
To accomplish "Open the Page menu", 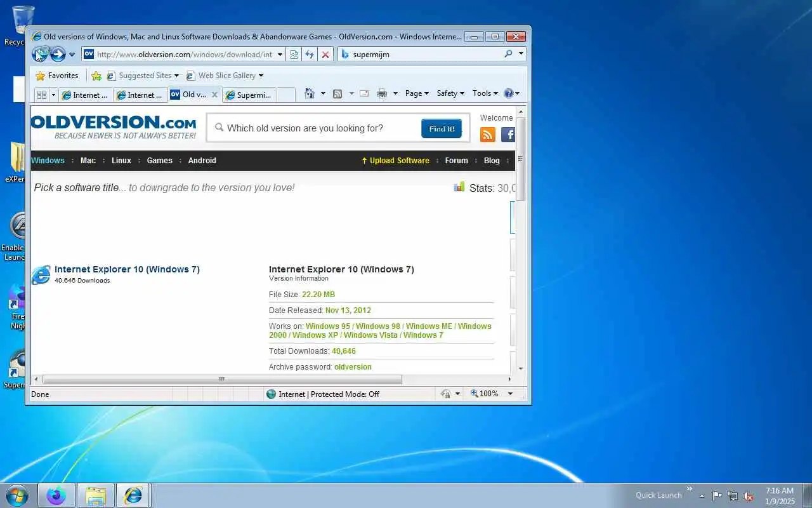I will click(x=417, y=93).
